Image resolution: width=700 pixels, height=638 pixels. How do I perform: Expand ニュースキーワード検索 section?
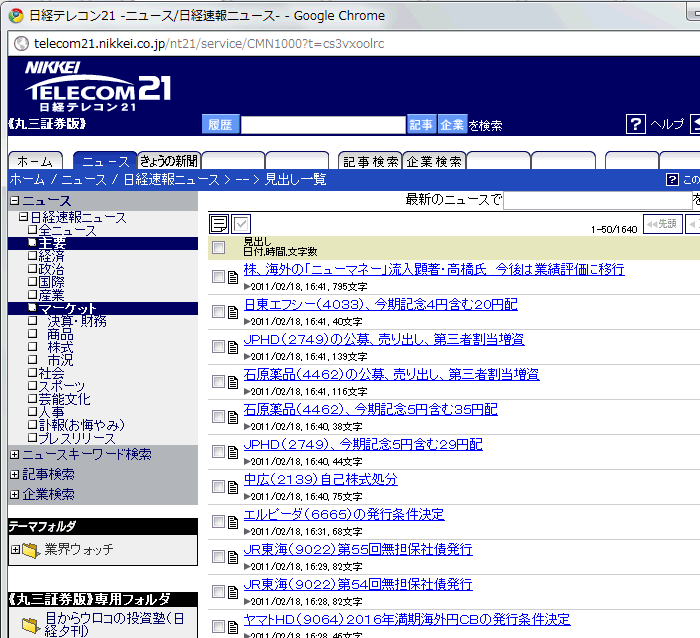click(15, 455)
